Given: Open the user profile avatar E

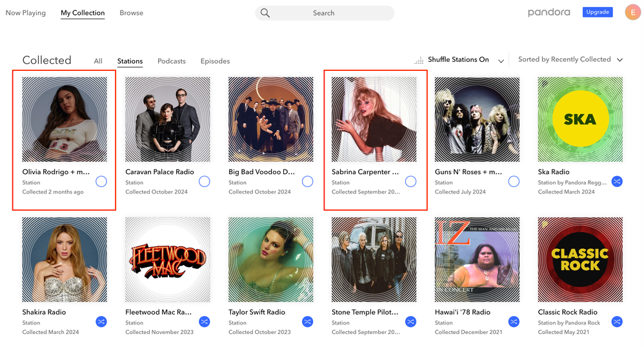Looking at the screenshot, I should pos(632,12).
